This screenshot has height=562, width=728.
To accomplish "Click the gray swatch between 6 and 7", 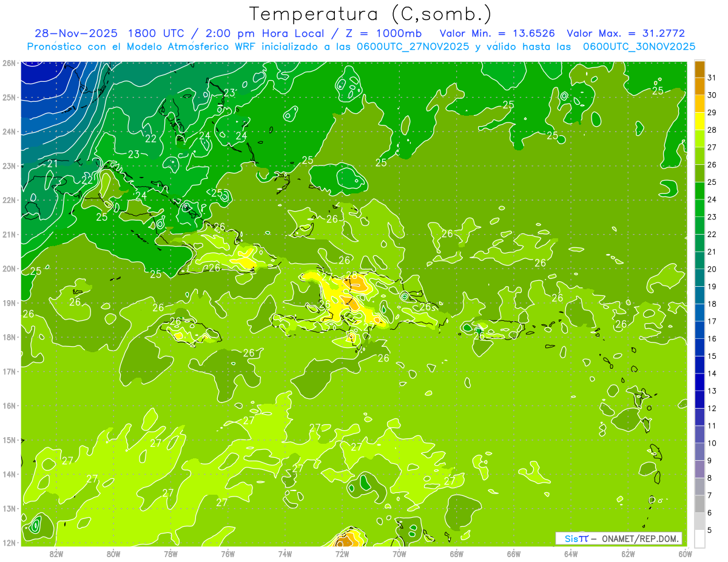I will point(699,504).
